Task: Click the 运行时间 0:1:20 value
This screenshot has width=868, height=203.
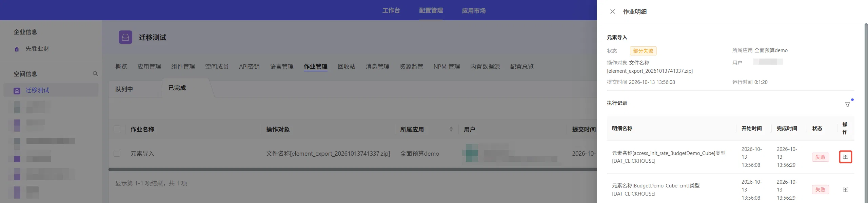Action: coord(761,82)
